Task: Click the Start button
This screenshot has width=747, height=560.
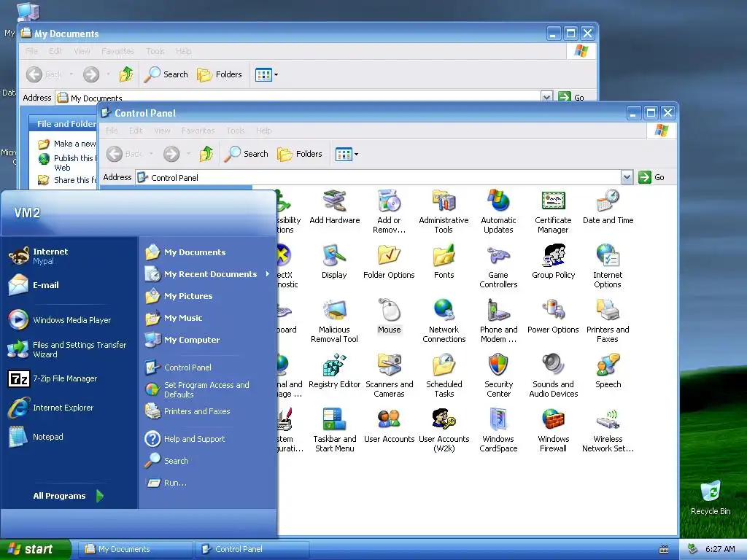Action: (35, 549)
